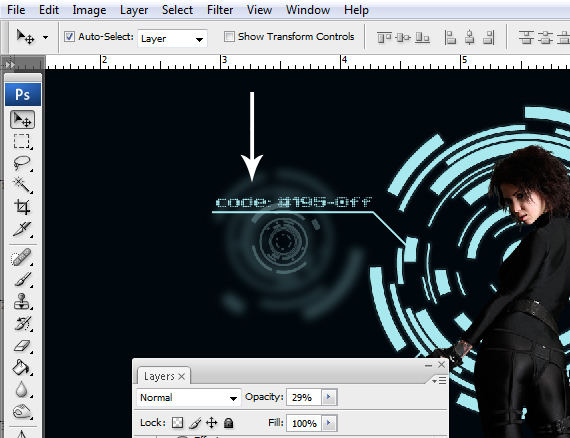Lock layer position in Layers panel

point(212,423)
